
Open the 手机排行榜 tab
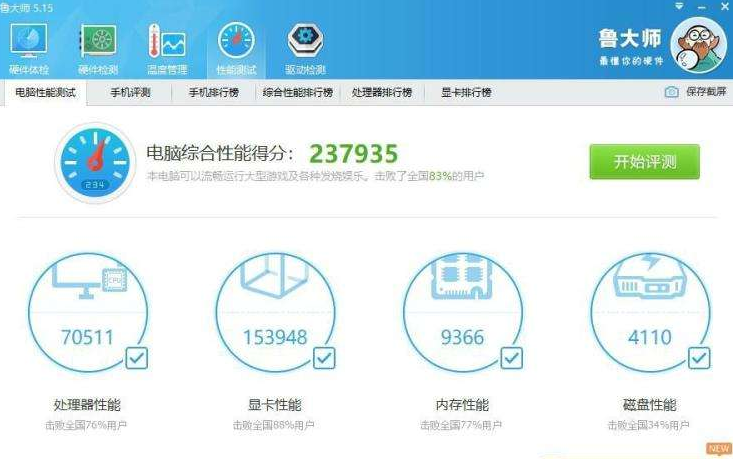point(214,93)
